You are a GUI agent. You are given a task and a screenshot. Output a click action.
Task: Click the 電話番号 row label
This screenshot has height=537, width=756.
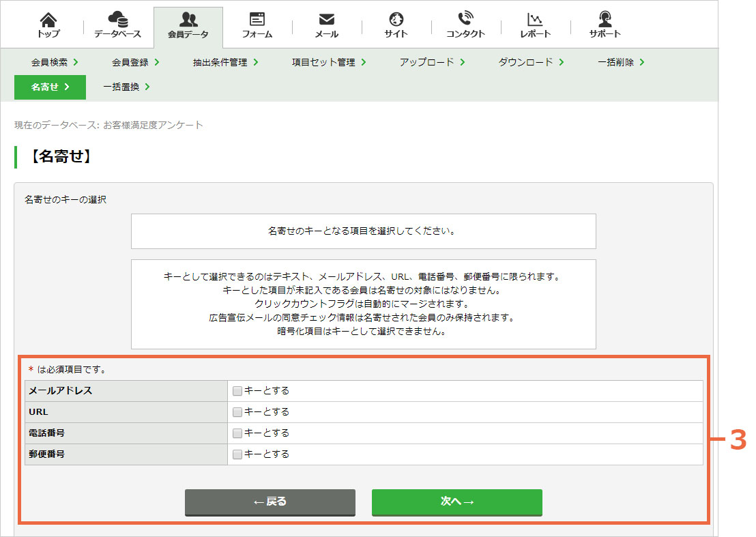coord(47,433)
